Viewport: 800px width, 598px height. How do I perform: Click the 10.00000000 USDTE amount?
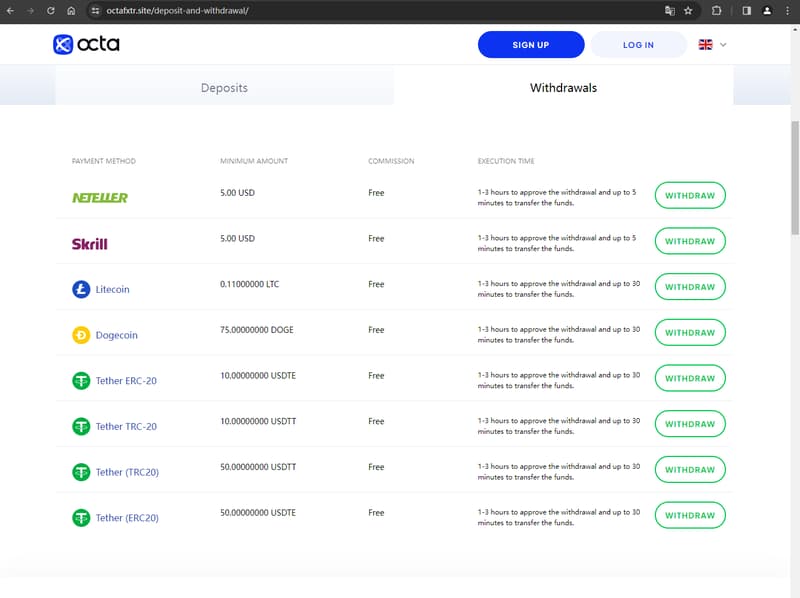point(258,376)
